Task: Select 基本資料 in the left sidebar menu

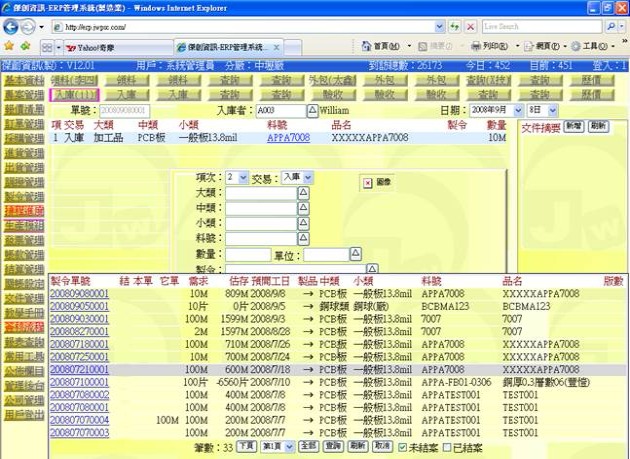Action: [23, 80]
